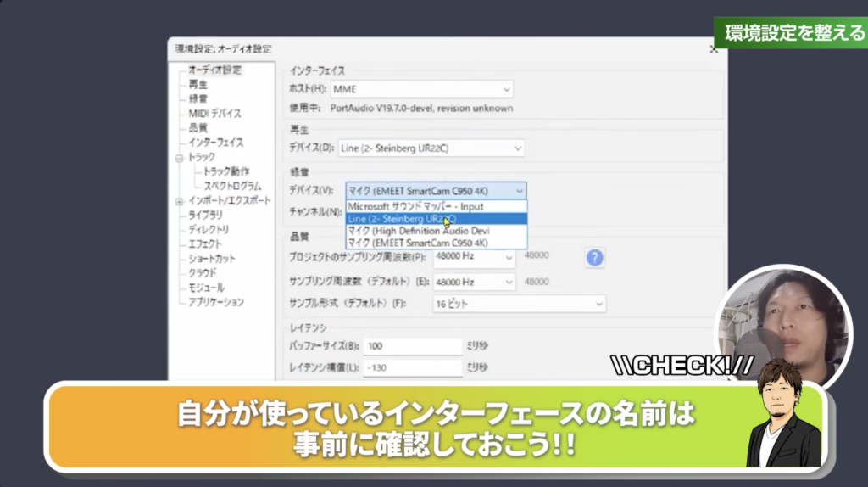868x487 pixels.
Task: Select 再生 in the settings tree
Action: coord(198,84)
